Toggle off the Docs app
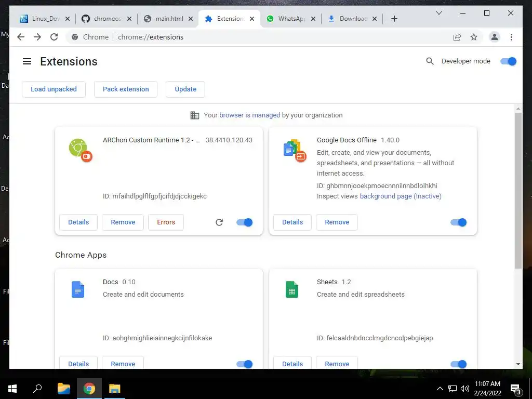532x399 pixels. [x=244, y=364]
